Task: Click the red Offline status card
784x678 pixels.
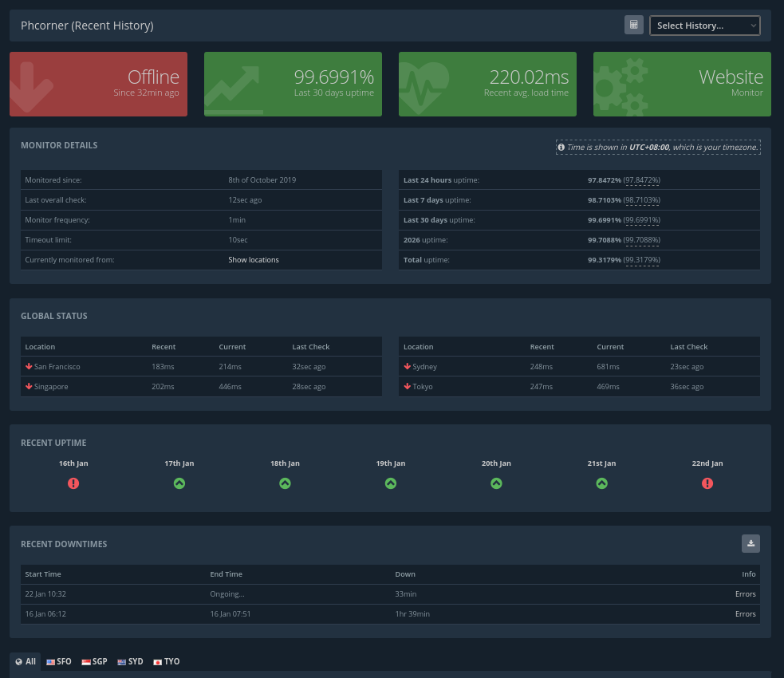Action: 98,84
